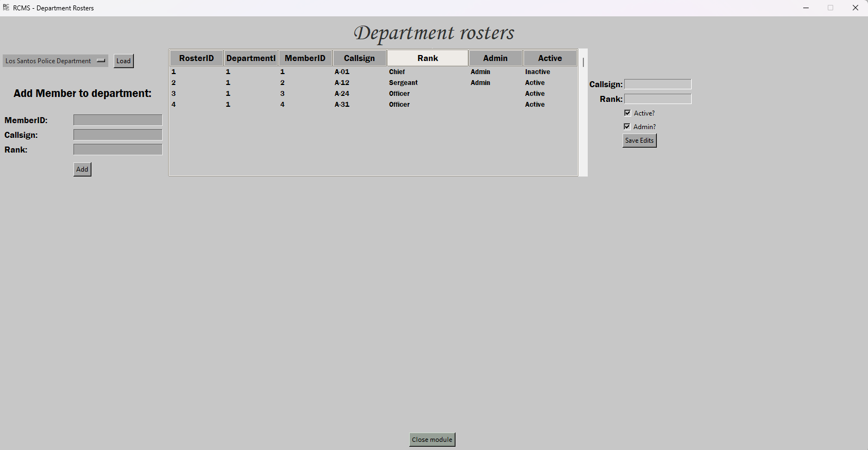Screen dimensions: 868x450
Task: Minimize the RCMS window
Action: click(x=806, y=8)
